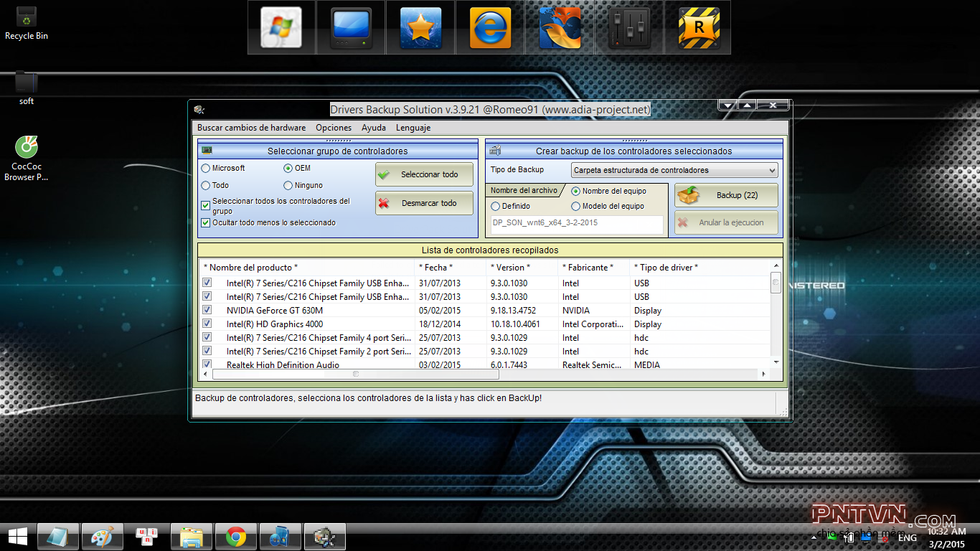Open the system clock in the tray
This screenshot has width=980, height=551.
point(947,537)
